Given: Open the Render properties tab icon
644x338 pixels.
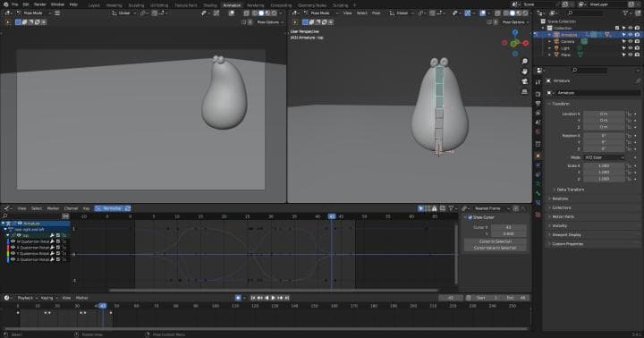Looking at the screenshot, I should pyautogui.click(x=538, y=94).
